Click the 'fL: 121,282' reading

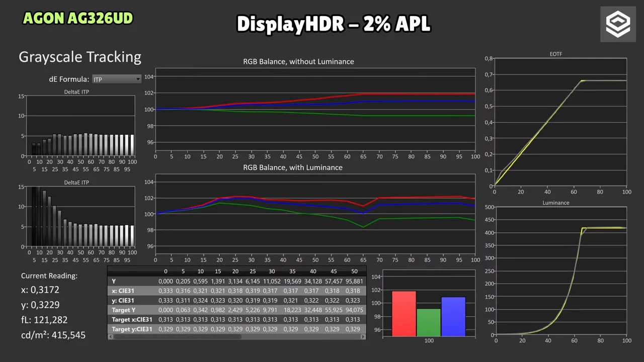tap(44, 320)
